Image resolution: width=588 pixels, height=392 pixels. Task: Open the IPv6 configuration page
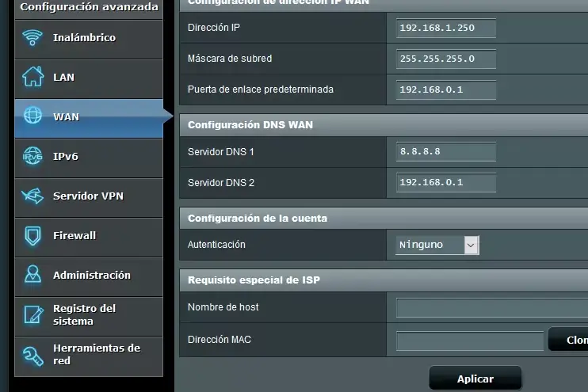coord(89,158)
